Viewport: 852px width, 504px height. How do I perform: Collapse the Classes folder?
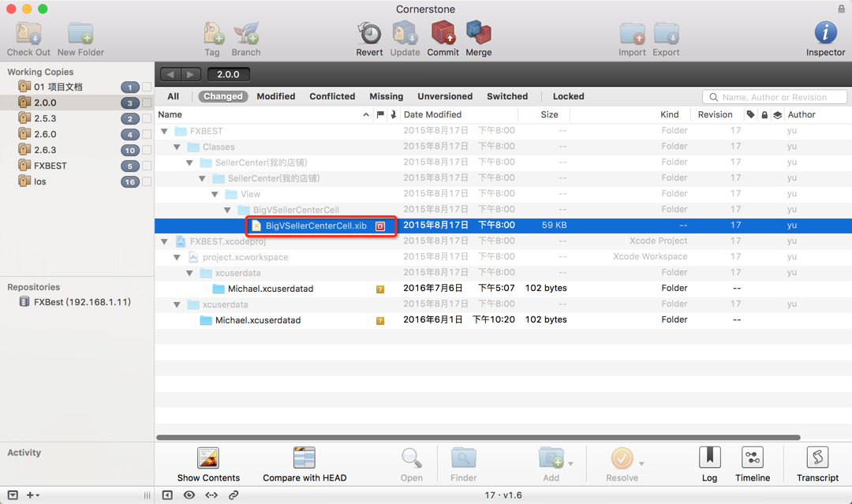177,147
